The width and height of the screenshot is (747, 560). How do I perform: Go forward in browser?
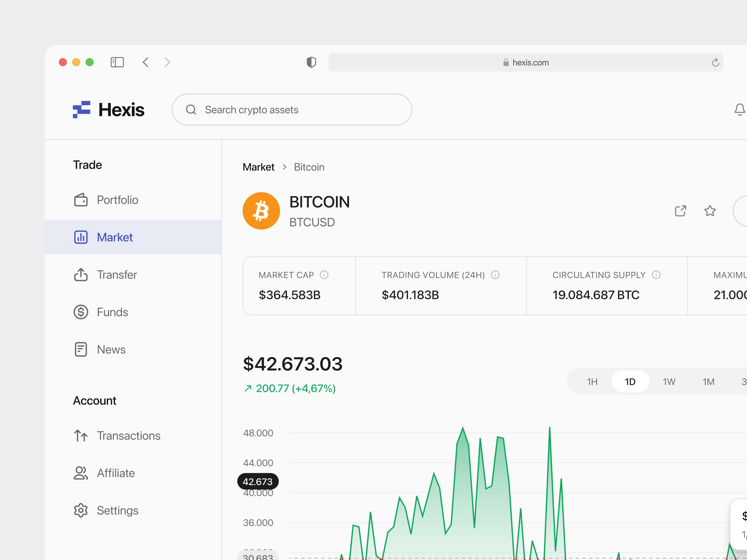(167, 62)
